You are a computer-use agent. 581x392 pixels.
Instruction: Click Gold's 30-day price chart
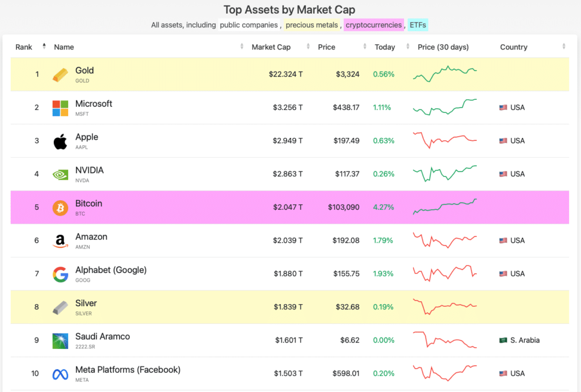pos(445,74)
